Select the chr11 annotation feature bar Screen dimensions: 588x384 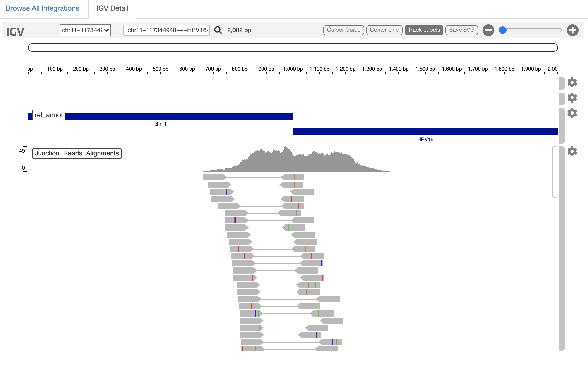[160, 117]
